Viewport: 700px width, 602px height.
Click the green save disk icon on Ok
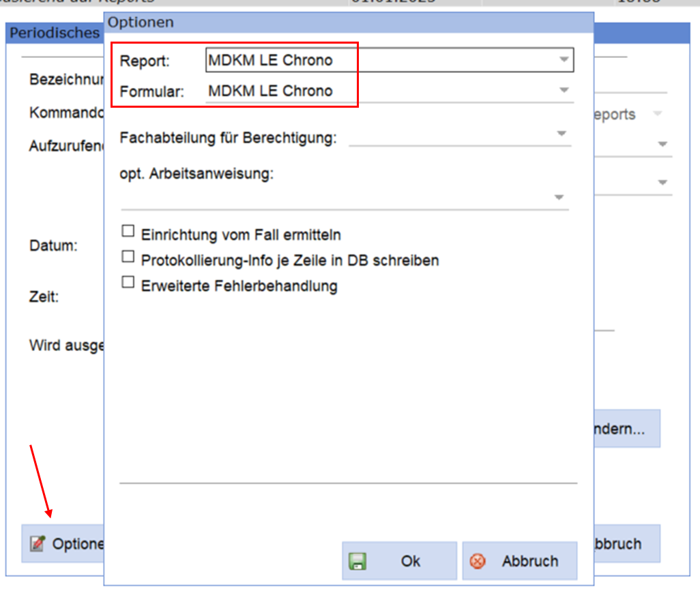click(358, 561)
